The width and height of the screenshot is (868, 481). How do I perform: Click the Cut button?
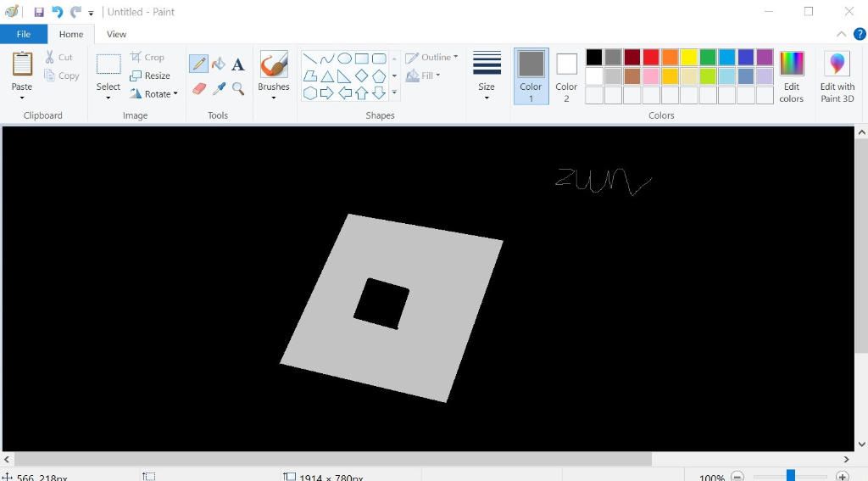pyautogui.click(x=58, y=57)
